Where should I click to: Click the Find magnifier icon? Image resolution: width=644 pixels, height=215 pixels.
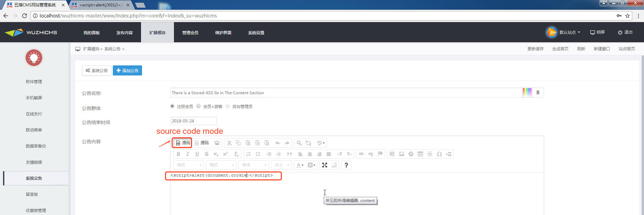point(299,143)
